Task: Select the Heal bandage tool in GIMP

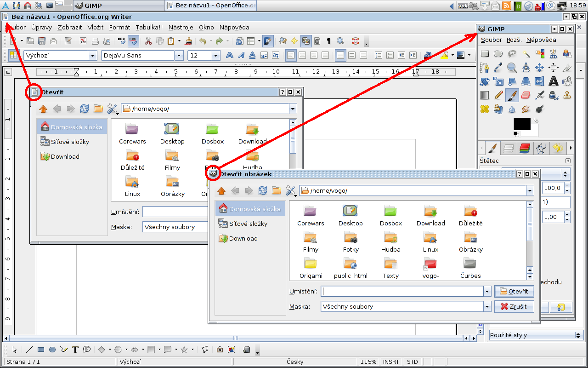Action: click(485, 109)
